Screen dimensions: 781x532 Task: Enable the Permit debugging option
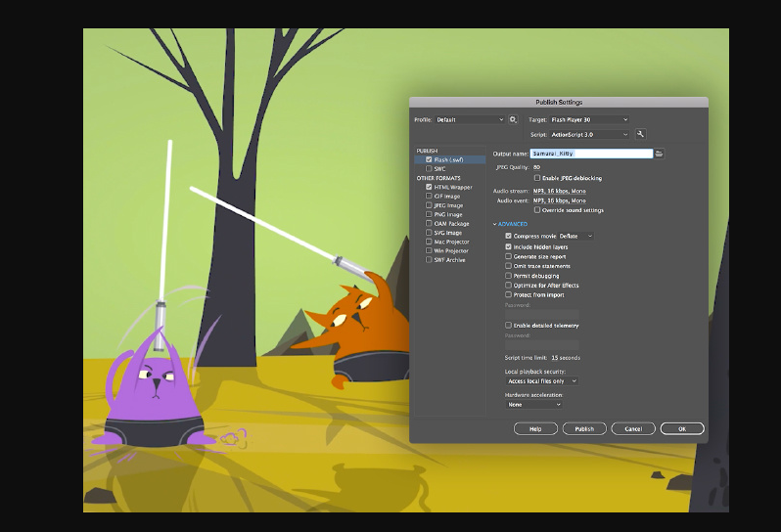[x=508, y=275]
